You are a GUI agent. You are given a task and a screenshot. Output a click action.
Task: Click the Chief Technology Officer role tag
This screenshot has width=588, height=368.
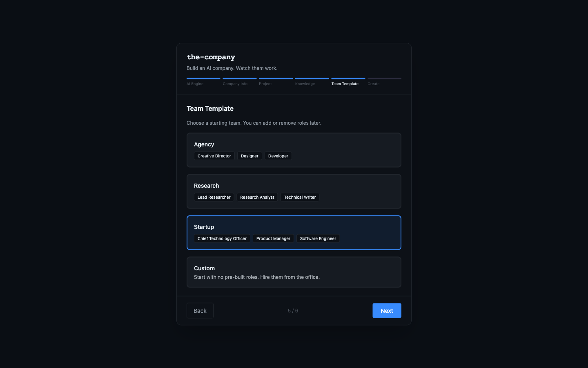point(222,238)
